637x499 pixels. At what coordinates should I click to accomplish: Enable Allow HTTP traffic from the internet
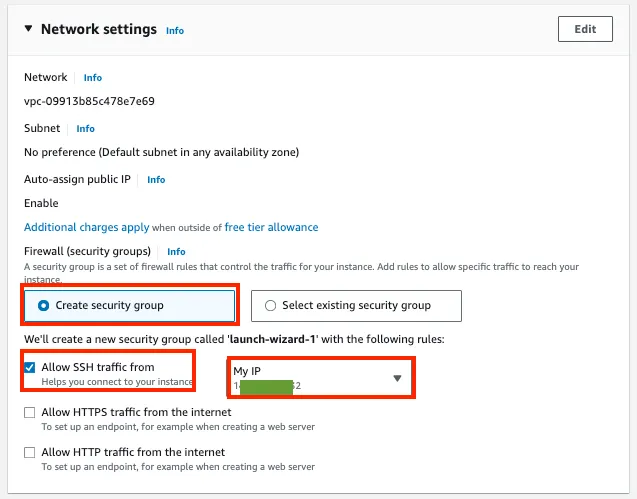[30, 452]
